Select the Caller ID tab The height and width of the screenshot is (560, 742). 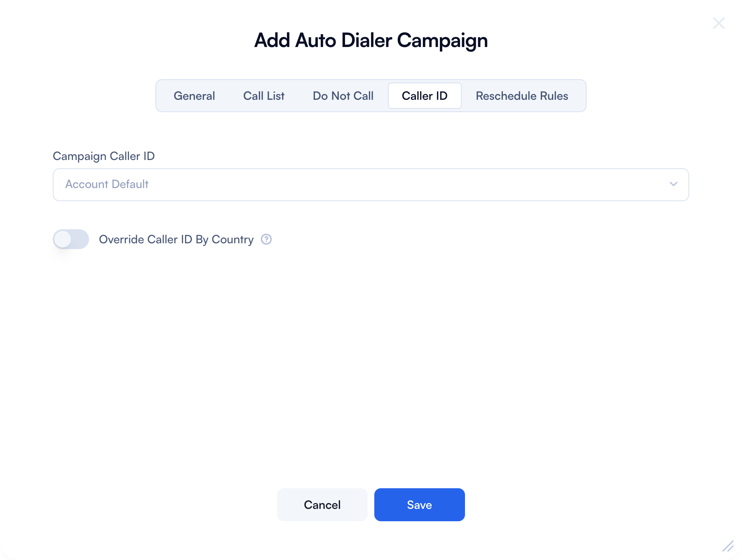pos(425,96)
